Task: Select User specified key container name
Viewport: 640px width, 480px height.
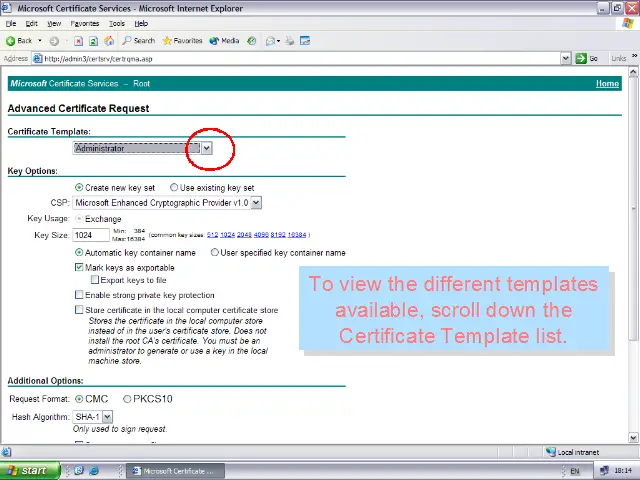Action: [x=214, y=252]
